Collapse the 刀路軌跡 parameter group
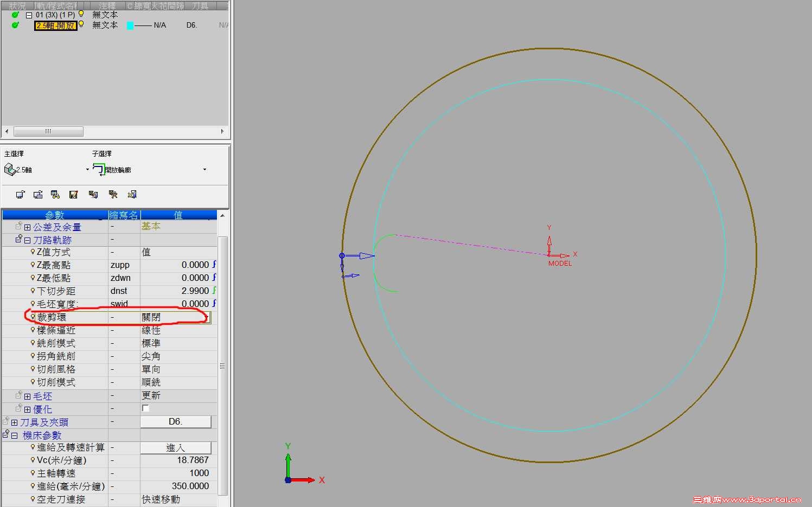Screen dimensions: 812x507 click(27, 240)
